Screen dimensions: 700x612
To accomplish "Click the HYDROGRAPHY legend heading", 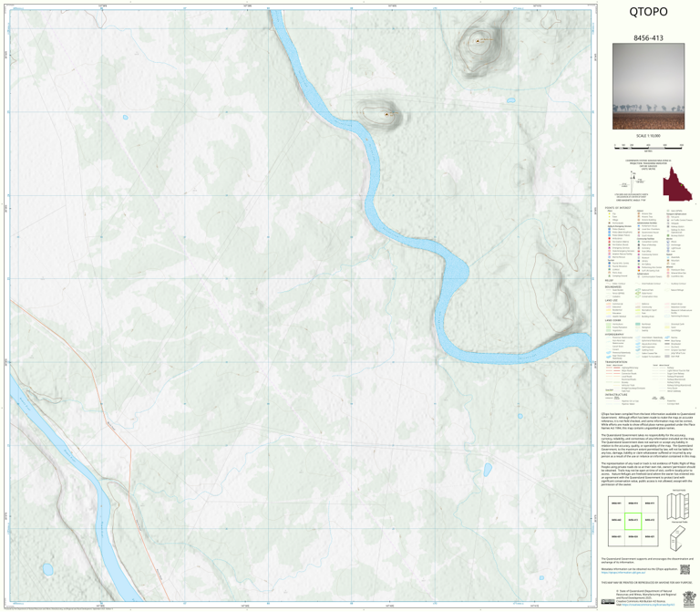I will tap(614, 334).
